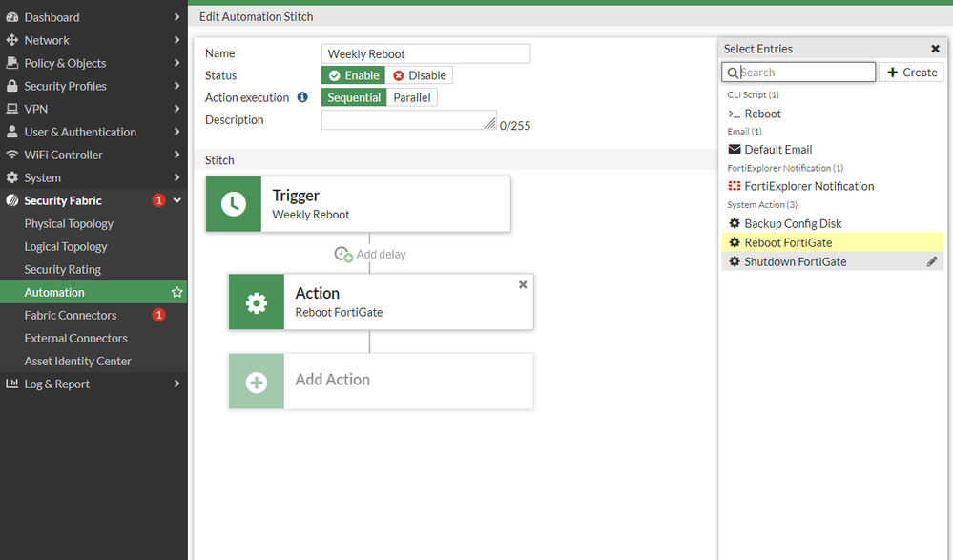Edit Shutdown FortiGate via pencil icon

(x=932, y=262)
